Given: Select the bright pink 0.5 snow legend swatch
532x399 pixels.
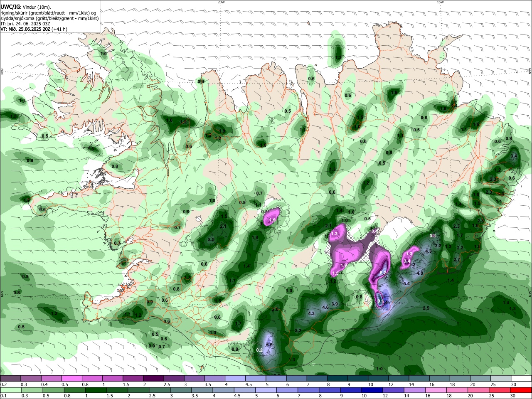Looking at the screenshot, I should coord(71,379).
